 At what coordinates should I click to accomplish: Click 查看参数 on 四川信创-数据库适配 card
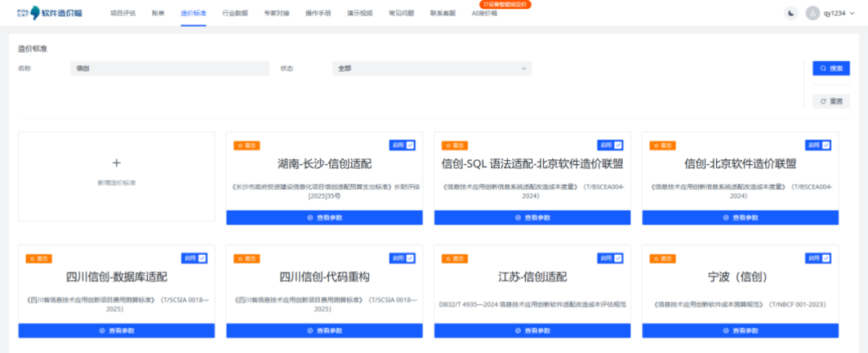click(117, 330)
